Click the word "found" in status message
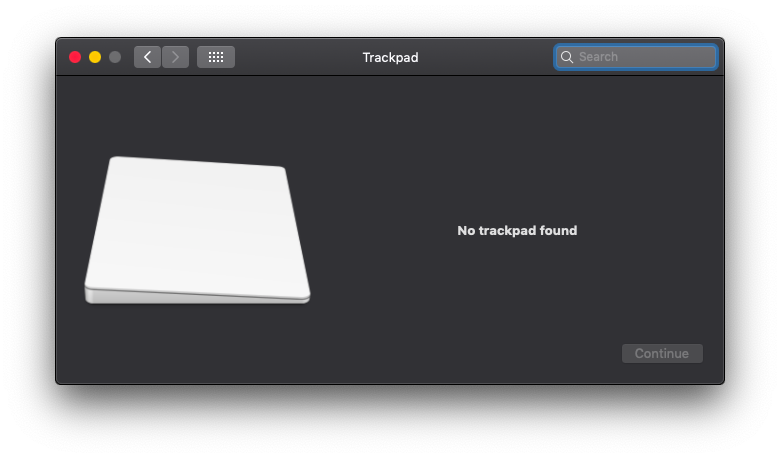This screenshot has width=780, height=458. pos(558,231)
